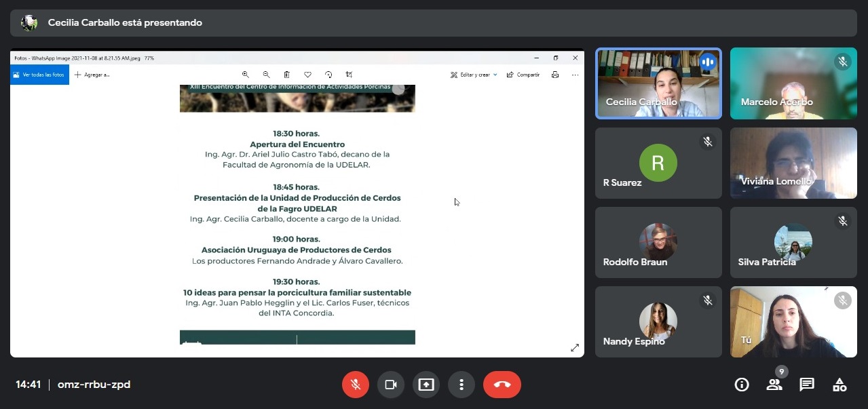
Task: Click '18:30 horas.' in shared image
Action: tap(297, 134)
